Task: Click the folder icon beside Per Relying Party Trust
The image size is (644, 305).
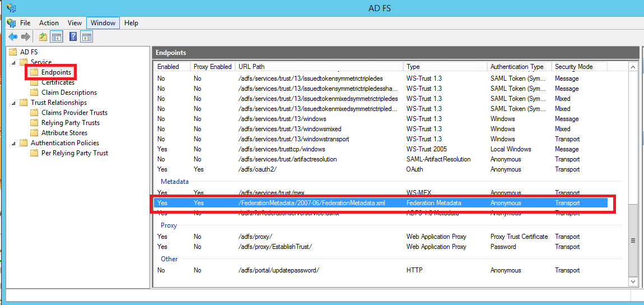Action: [x=34, y=153]
